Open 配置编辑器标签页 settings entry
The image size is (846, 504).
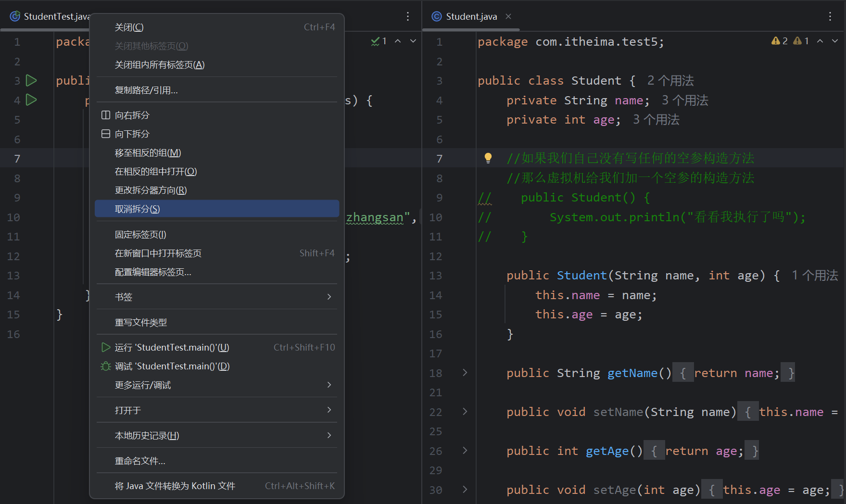pos(217,272)
